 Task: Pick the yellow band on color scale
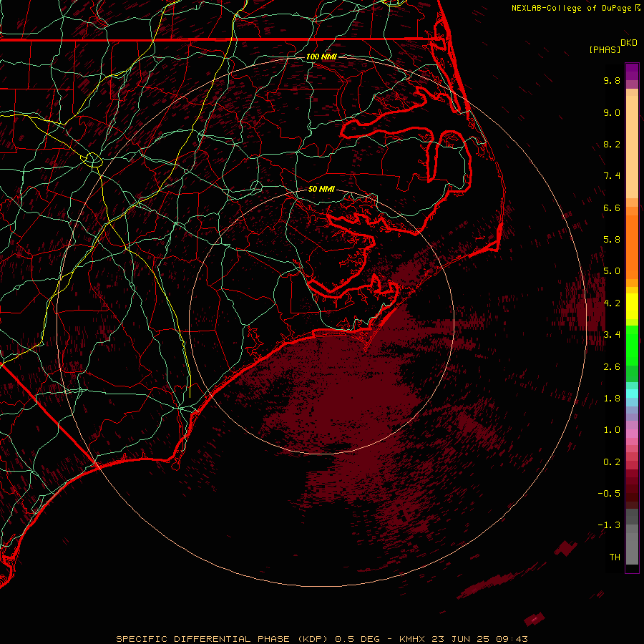[632, 306]
